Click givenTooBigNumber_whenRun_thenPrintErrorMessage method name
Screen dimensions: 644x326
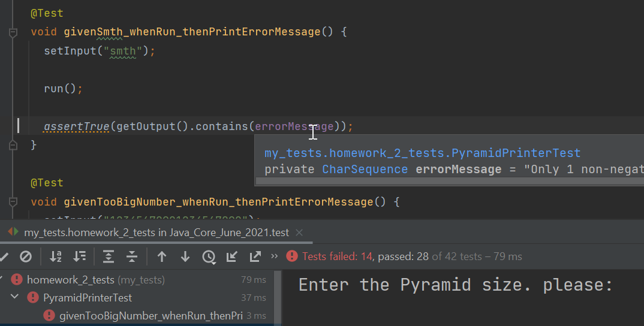218,202
